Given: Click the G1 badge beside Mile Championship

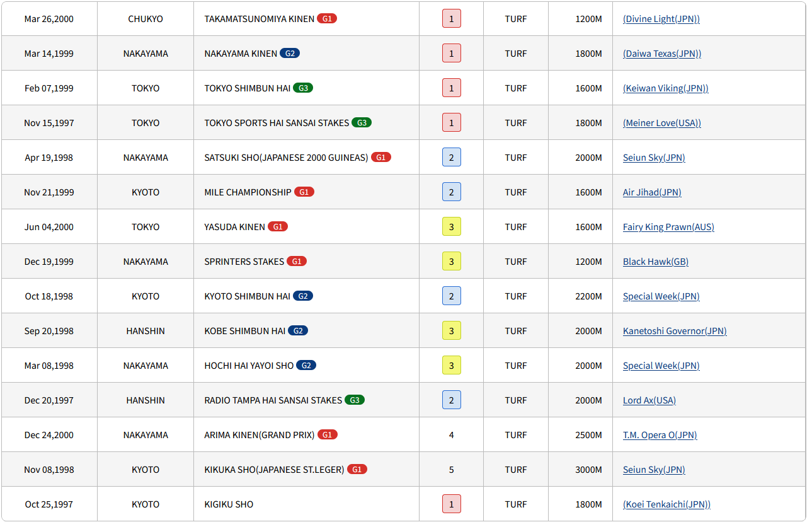Looking at the screenshot, I should pyautogui.click(x=304, y=192).
